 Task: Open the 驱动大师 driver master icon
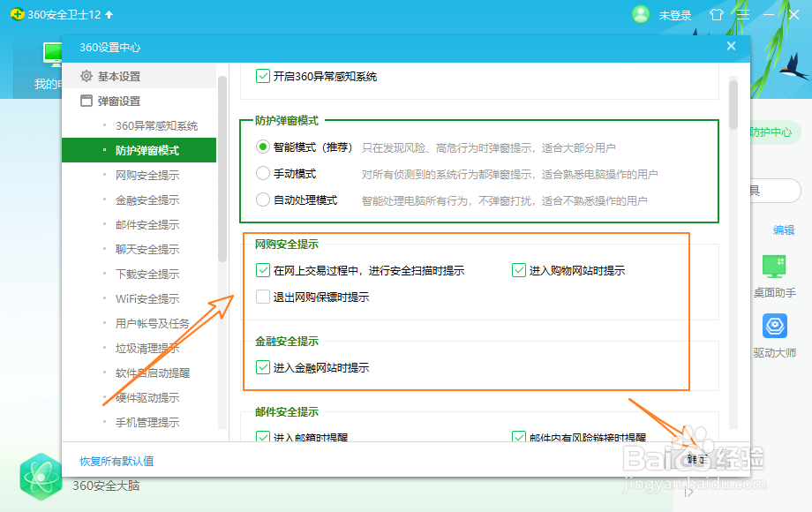tap(775, 326)
